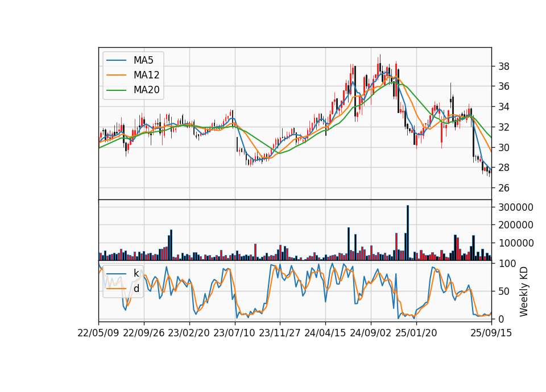Click the MA5 legend label
The width and height of the screenshot is (546, 392).
click(143, 60)
